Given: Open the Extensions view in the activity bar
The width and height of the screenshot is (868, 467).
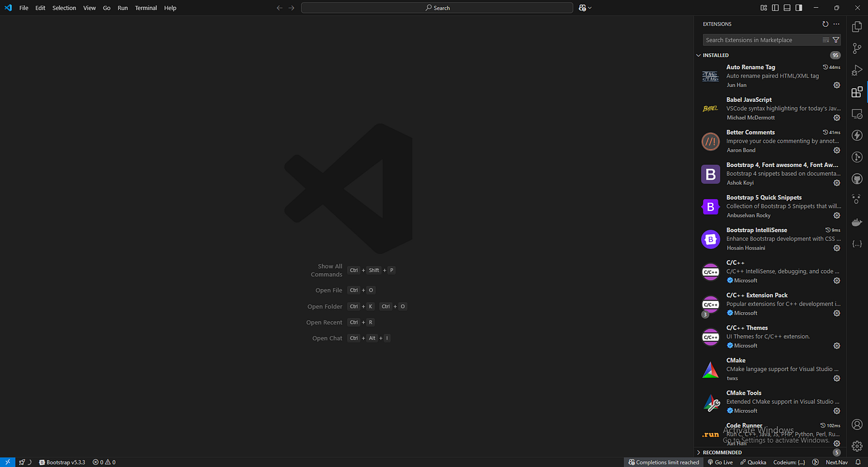Looking at the screenshot, I should 856,91.
